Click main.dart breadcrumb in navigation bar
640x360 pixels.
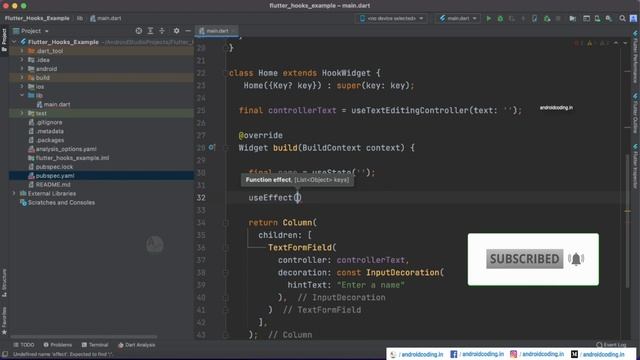point(106,18)
